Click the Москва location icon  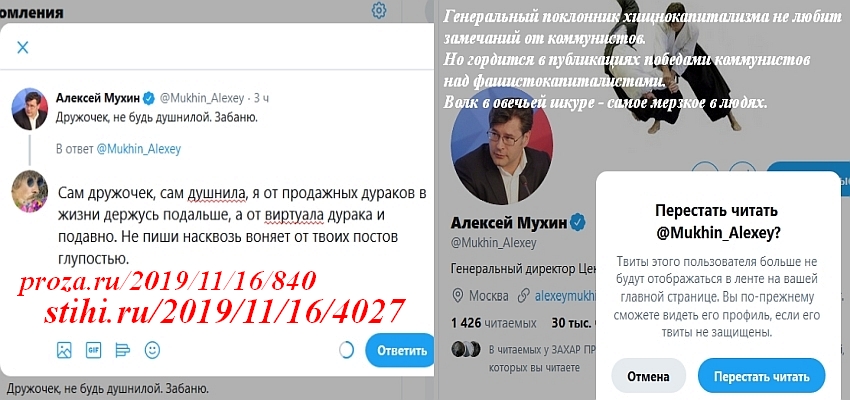(458, 296)
